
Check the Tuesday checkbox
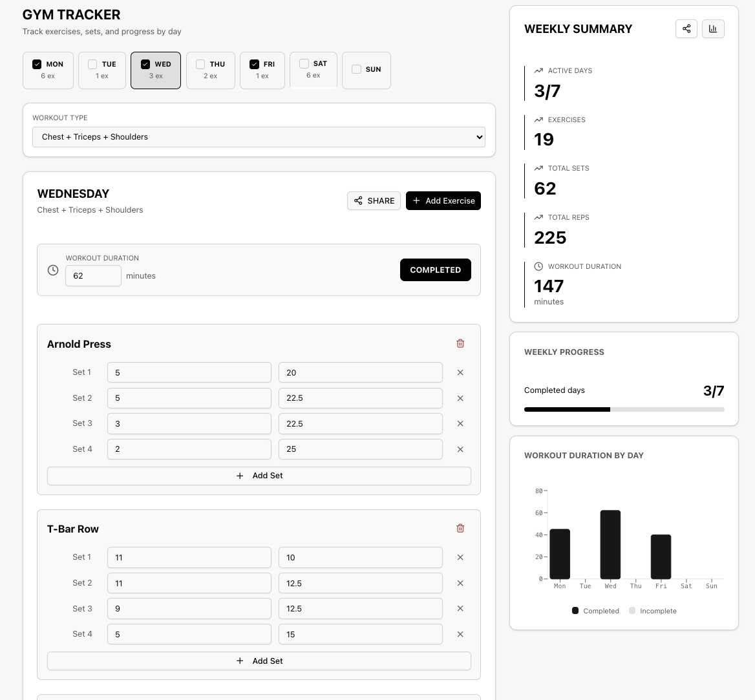[x=92, y=64]
